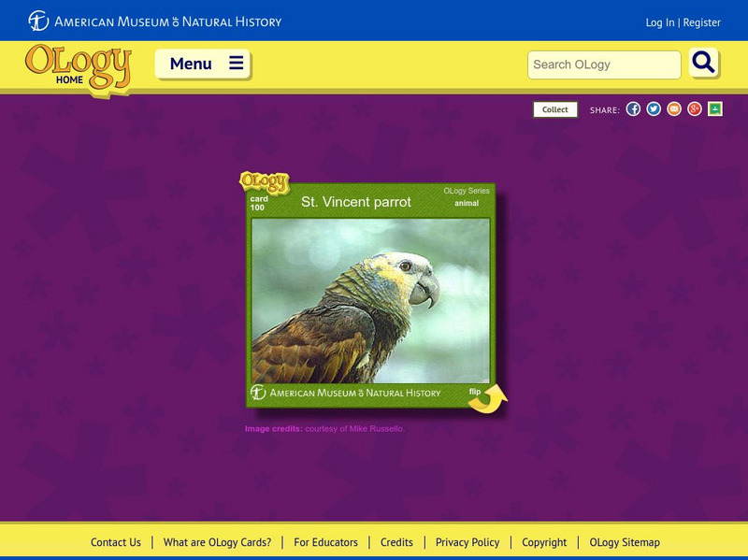The width and height of the screenshot is (748, 560).
Task: Go to What are OLogy Cards?
Action: click(217, 542)
